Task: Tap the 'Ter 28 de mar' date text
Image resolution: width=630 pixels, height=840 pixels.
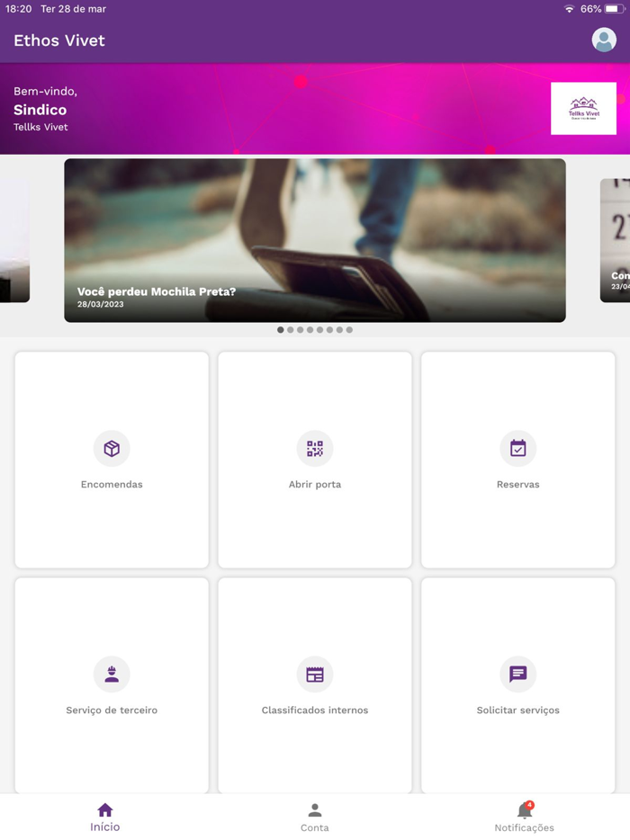Action: (x=74, y=9)
